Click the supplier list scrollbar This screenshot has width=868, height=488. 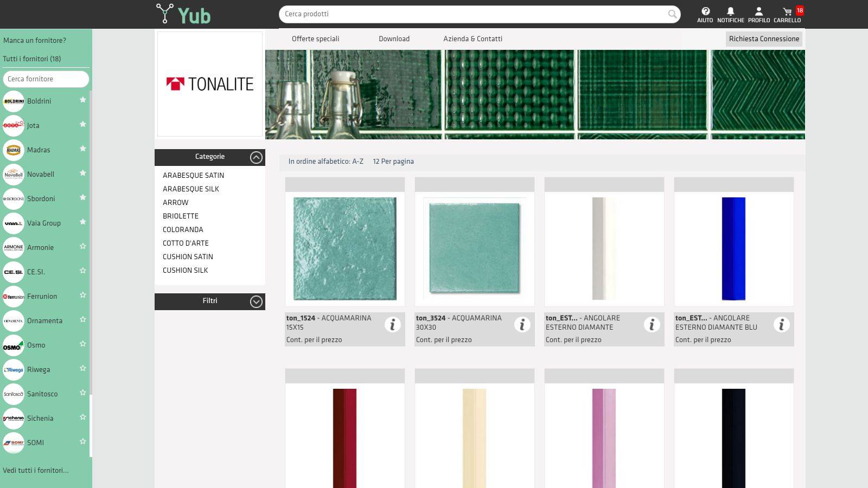91,243
